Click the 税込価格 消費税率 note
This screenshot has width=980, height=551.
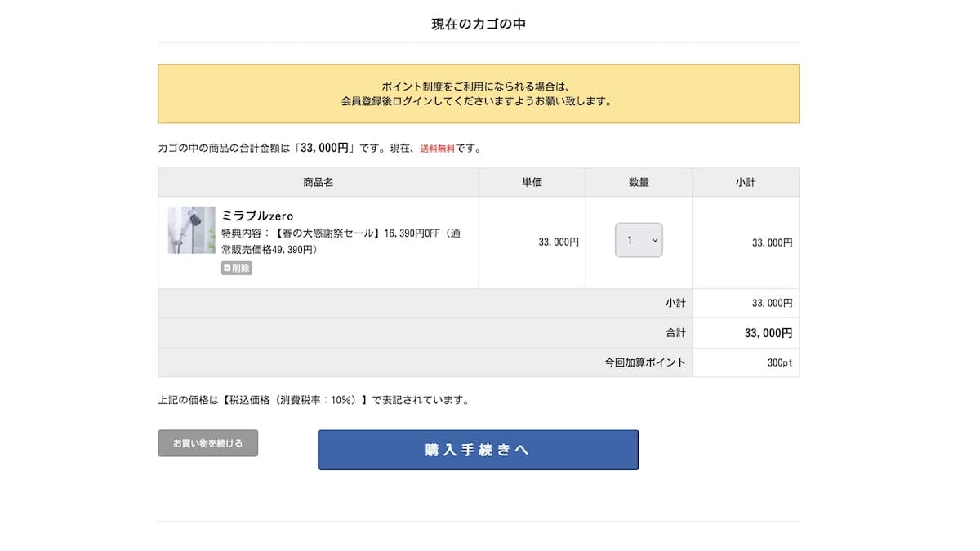(314, 401)
